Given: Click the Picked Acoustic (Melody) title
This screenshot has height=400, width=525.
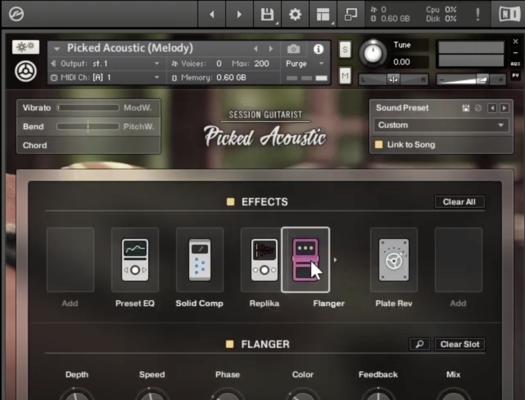Looking at the screenshot, I should [x=130, y=48].
